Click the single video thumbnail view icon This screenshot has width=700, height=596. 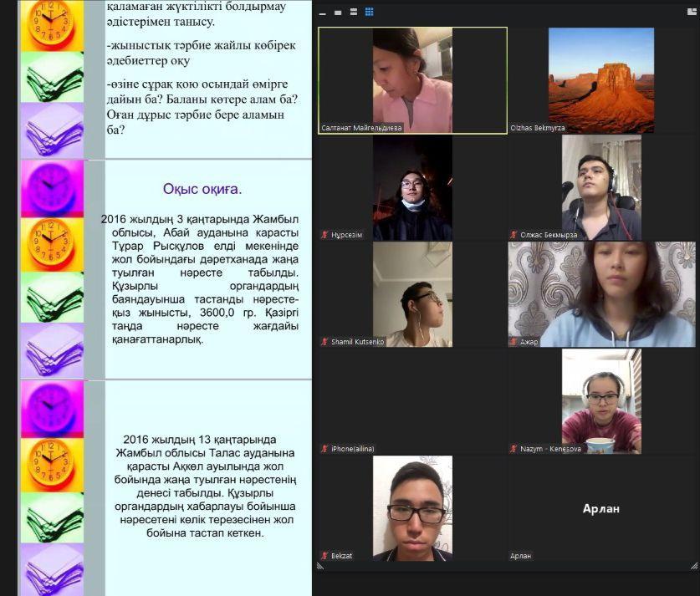coord(337,12)
